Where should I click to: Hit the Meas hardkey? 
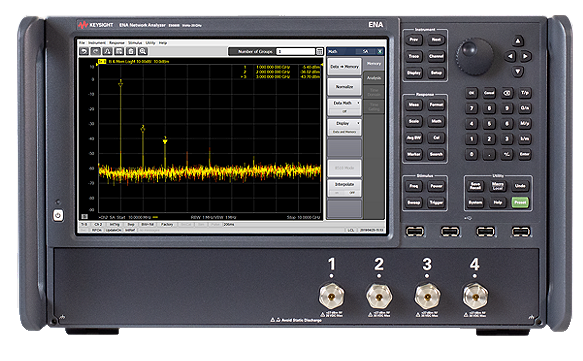coord(414,105)
